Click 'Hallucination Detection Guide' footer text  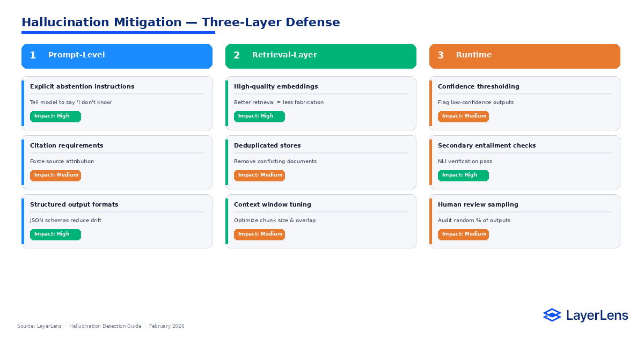(x=105, y=326)
